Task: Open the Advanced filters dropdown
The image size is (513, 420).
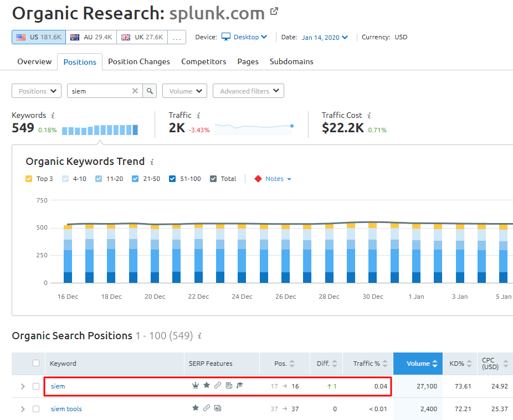Action: pyautogui.click(x=248, y=91)
